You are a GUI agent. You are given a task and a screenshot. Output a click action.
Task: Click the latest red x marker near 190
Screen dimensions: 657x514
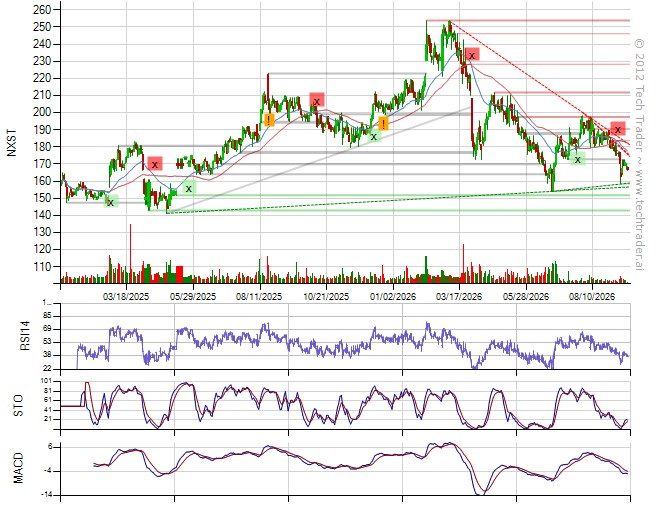pos(618,129)
